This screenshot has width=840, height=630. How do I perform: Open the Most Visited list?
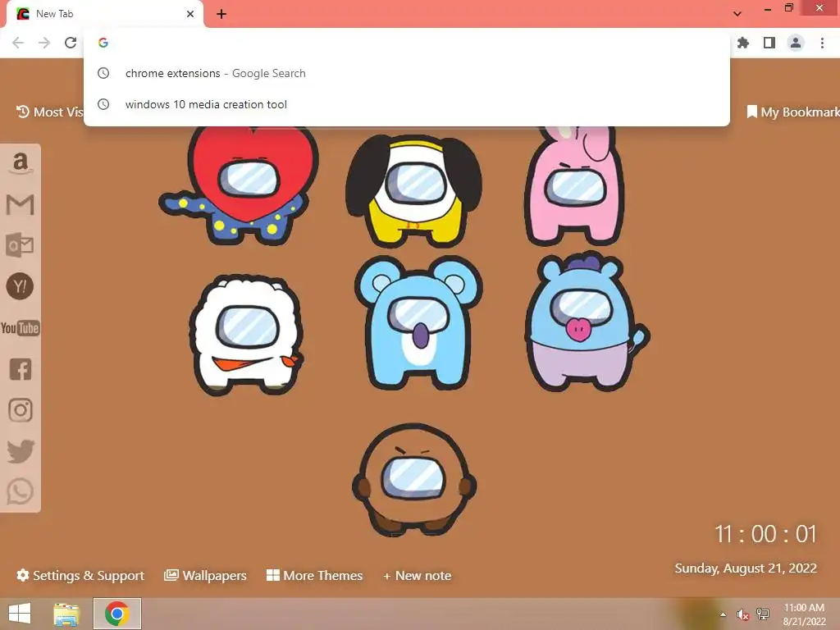(x=49, y=112)
